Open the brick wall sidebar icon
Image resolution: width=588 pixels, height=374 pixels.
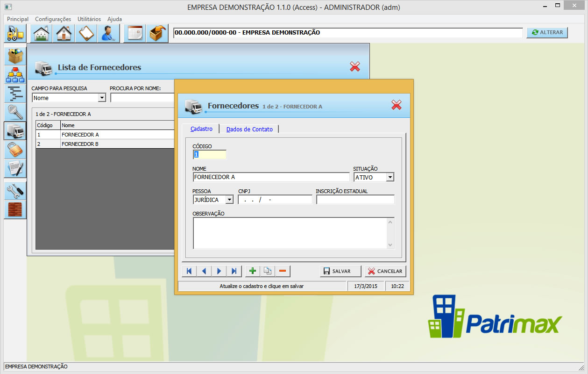(15, 209)
